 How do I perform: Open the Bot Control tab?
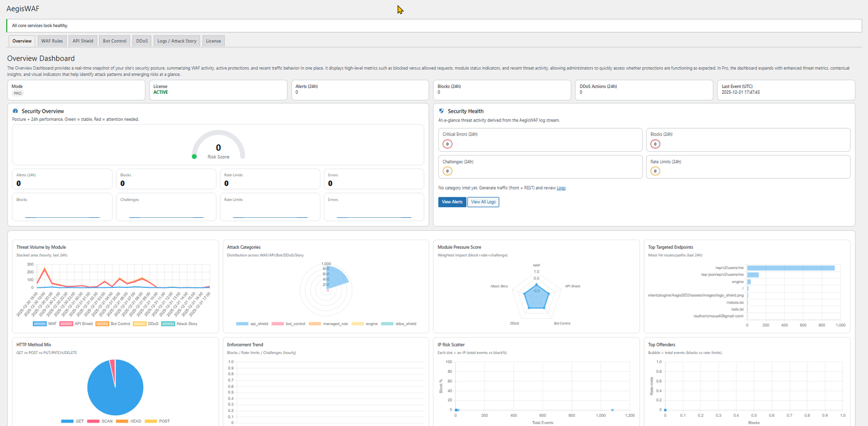coord(114,41)
